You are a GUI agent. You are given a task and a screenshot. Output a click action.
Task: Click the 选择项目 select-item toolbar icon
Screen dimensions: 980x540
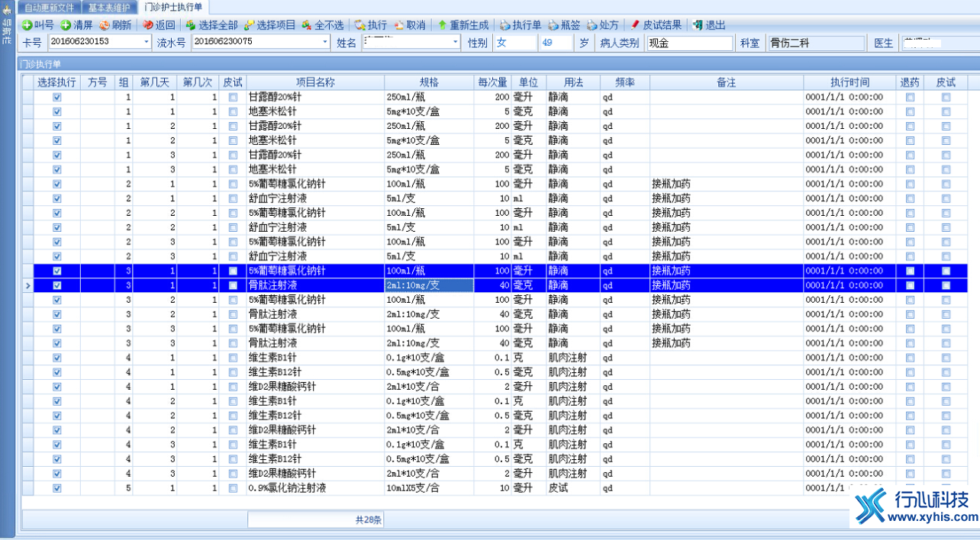(x=249, y=25)
